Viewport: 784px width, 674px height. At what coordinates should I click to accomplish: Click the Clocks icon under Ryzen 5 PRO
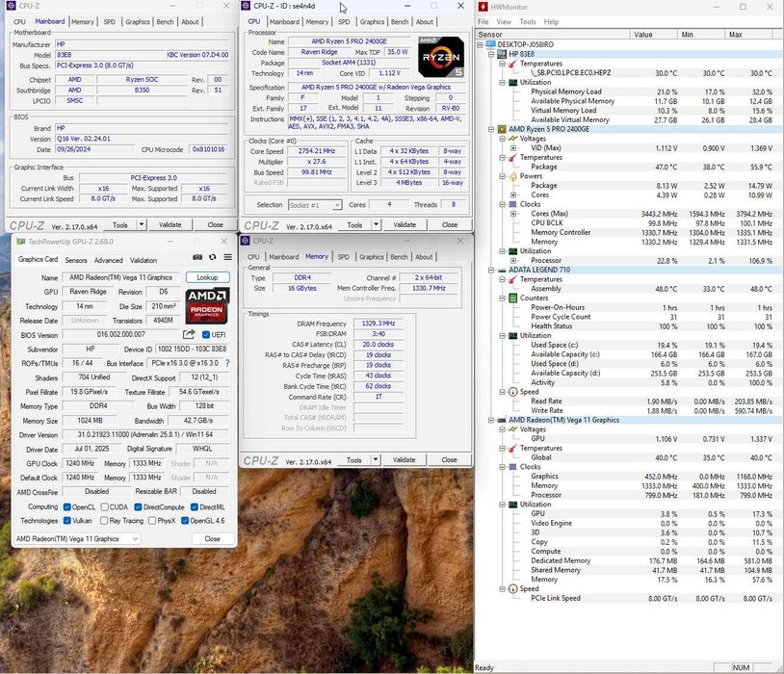click(x=513, y=204)
